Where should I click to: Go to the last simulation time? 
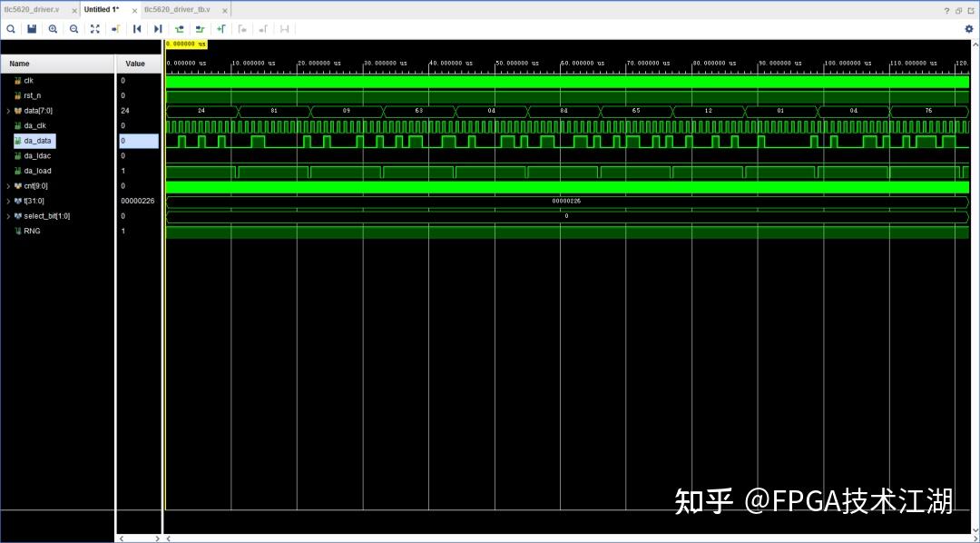[x=158, y=29]
